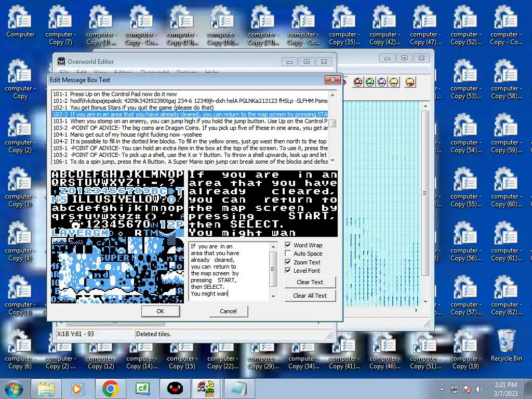Open the penguin face taskbar app
532x399 pixels.
pyautogui.click(x=175, y=389)
